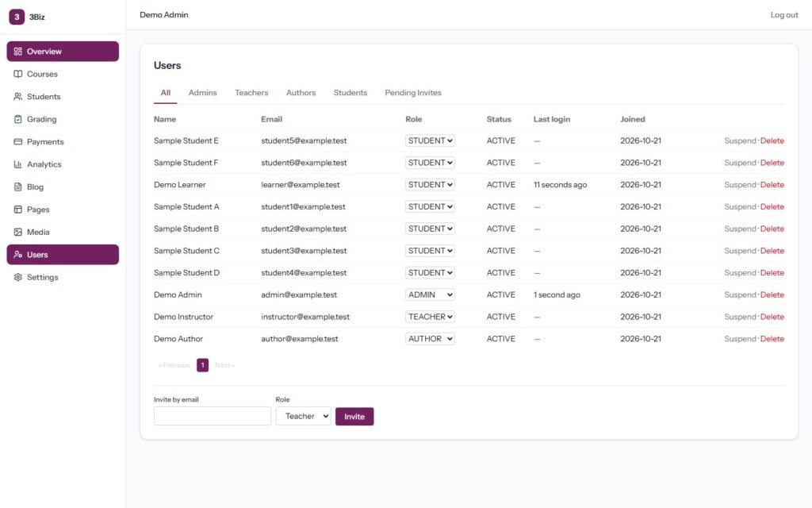Click email instructor@example.test

305,317
